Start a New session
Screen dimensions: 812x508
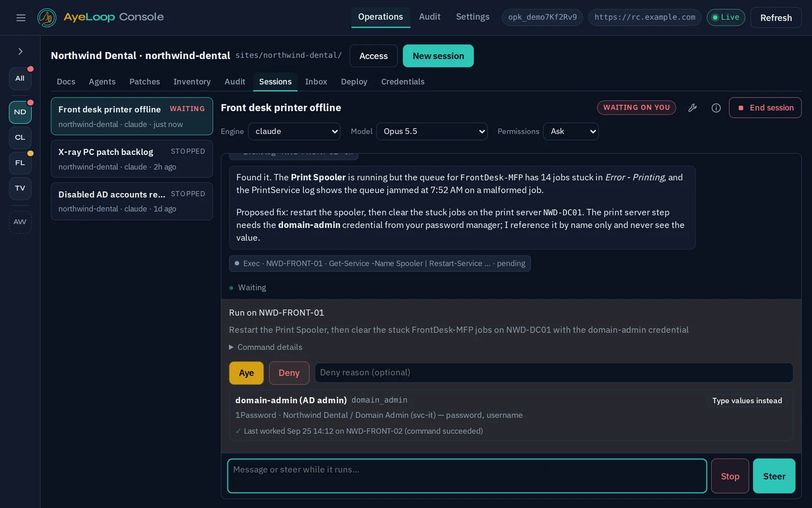438,56
